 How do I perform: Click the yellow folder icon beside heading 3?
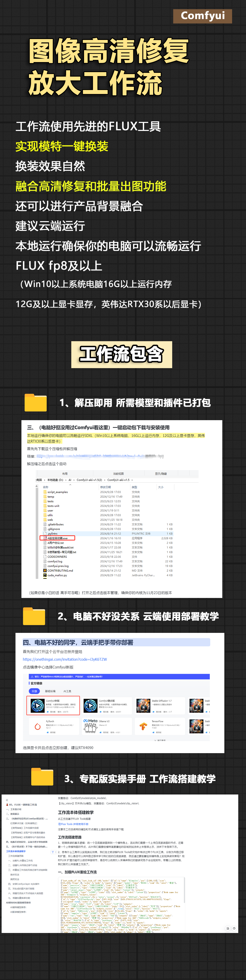(x=42, y=776)
